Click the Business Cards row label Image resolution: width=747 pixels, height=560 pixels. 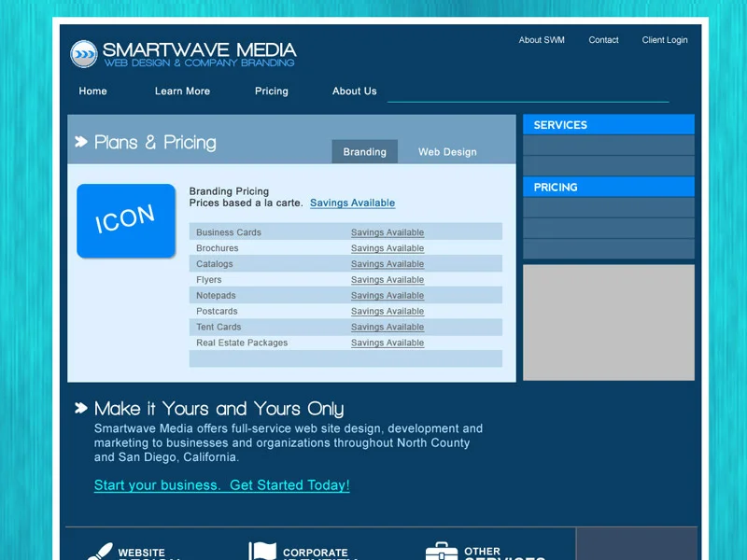coord(229,232)
